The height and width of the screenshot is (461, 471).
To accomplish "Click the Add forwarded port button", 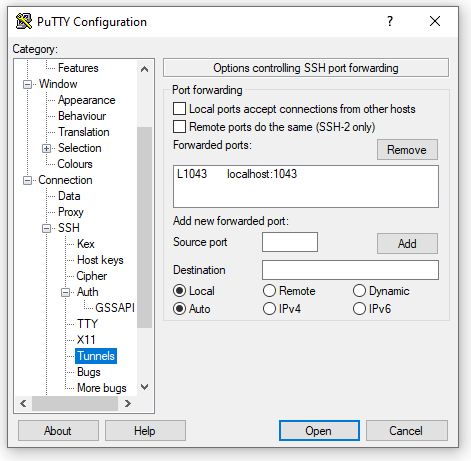I will pos(407,243).
